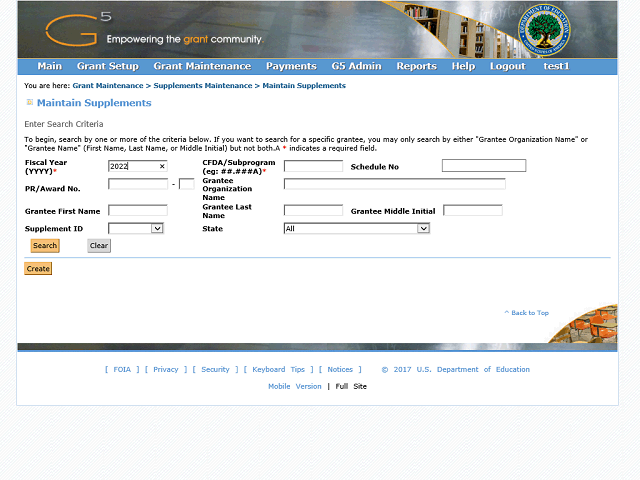Focus the Grantee First Name field
The image size is (640, 480).
(138, 211)
